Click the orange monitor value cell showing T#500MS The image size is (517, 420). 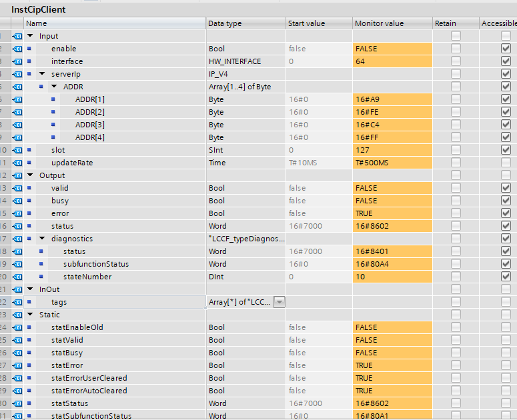(x=392, y=163)
